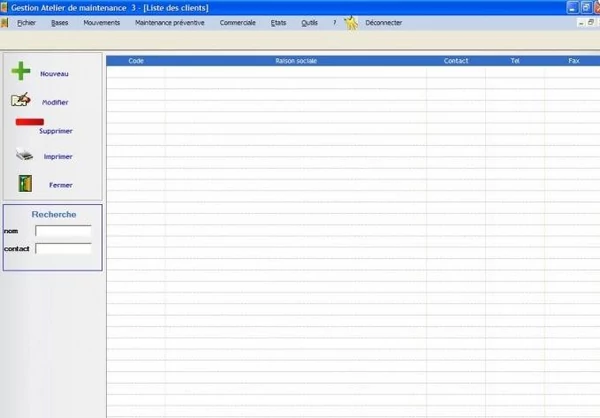The image size is (600, 418).
Task: Minimize the main application window
Action: 572,7
